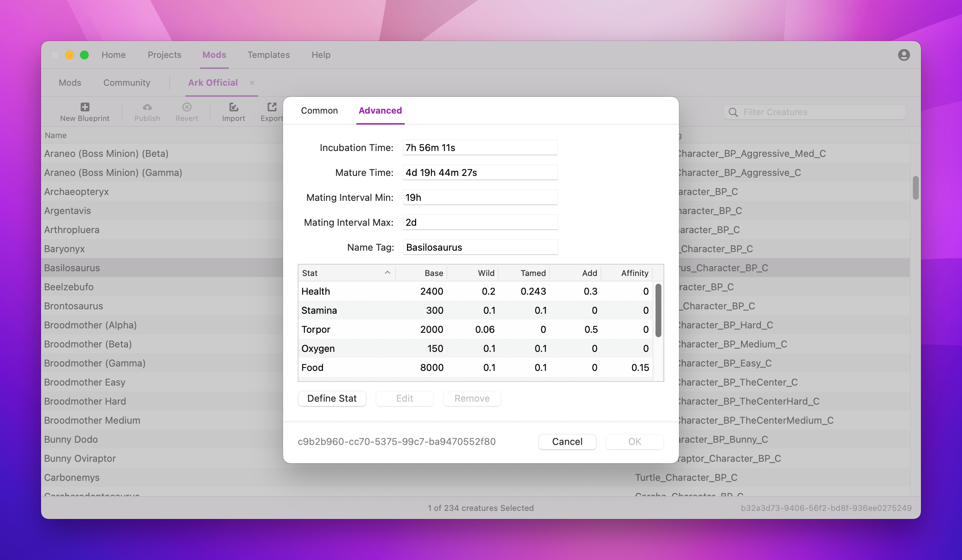The image size is (962, 560).
Task: Switch to the Mods sub-tab
Action: tap(70, 82)
